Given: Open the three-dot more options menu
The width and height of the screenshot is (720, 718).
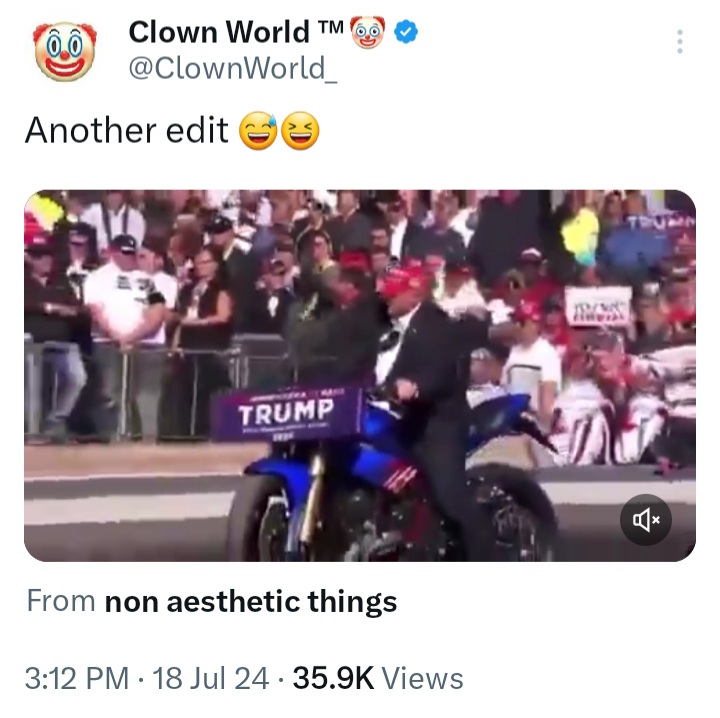Looking at the screenshot, I should (x=680, y=42).
